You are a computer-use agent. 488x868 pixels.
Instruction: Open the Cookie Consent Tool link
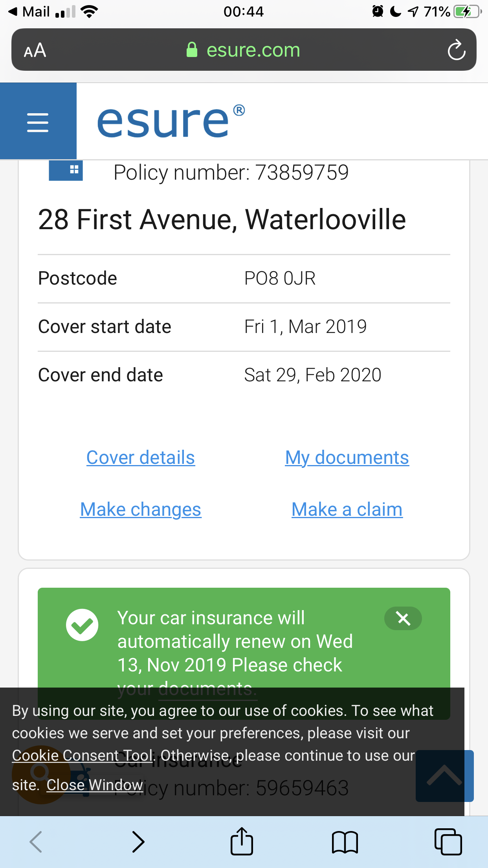[x=82, y=756]
